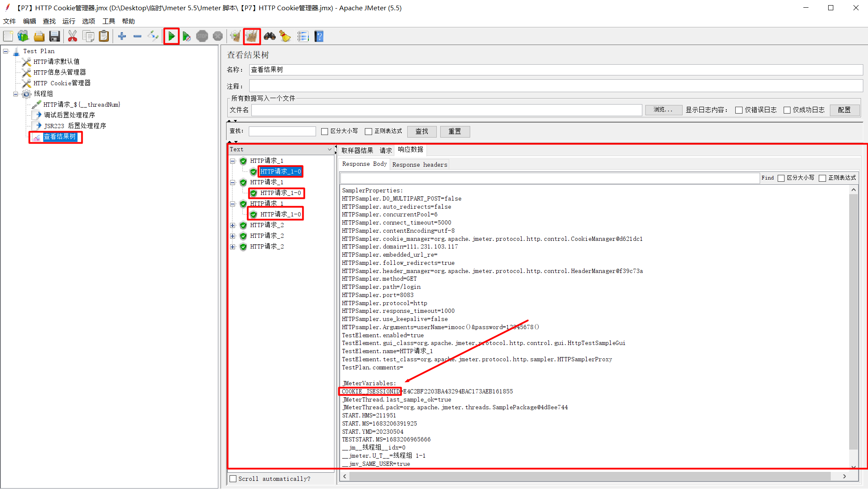
Task: Select the 调试后置处理程序 node
Action: pyautogui.click(x=69, y=115)
